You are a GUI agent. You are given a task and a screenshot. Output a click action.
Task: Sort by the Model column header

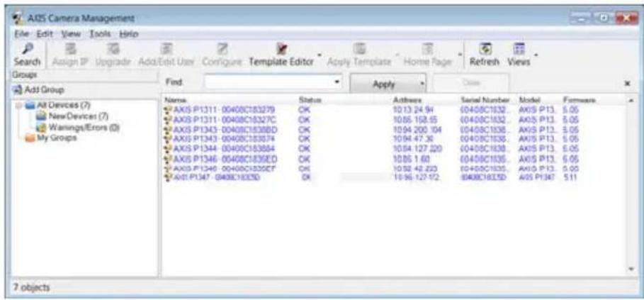tap(529, 100)
